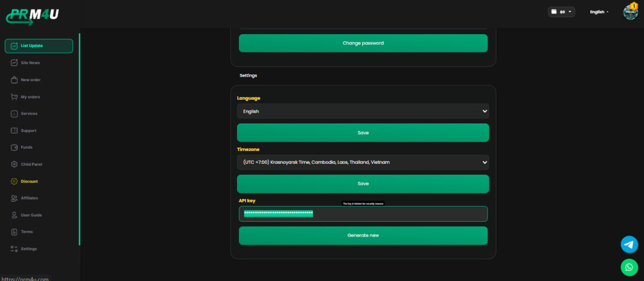Click the My orders cart icon
The height and width of the screenshot is (281, 644).
point(14,97)
